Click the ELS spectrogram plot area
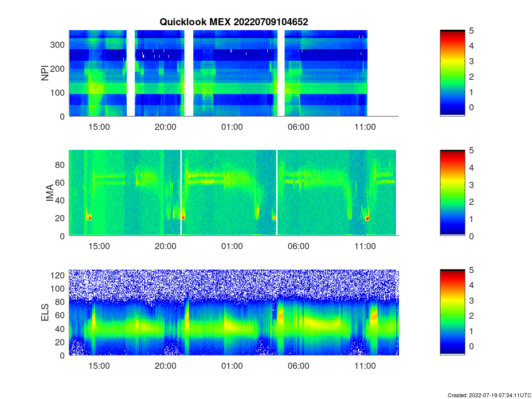Image resolution: width=532 pixels, height=399 pixels. coord(234,313)
